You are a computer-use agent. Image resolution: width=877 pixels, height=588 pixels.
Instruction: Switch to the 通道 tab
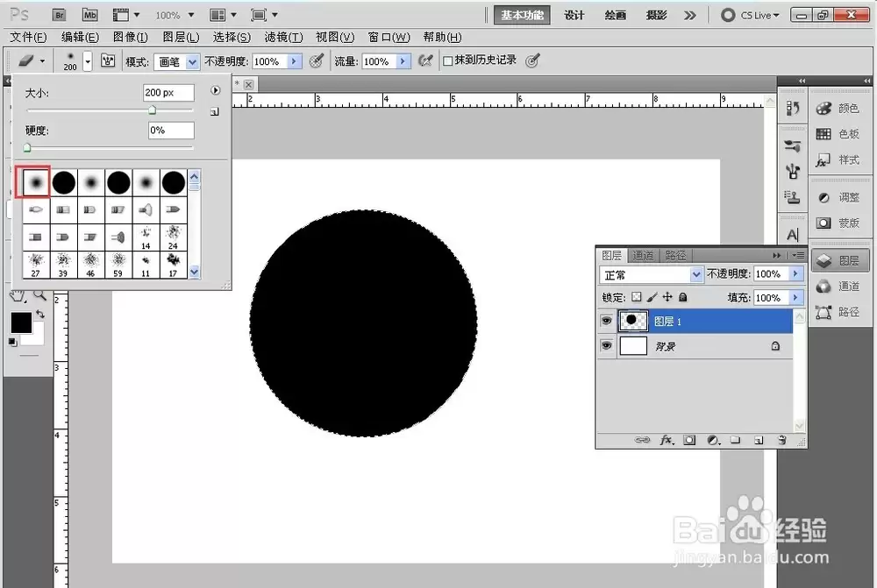coord(643,255)
